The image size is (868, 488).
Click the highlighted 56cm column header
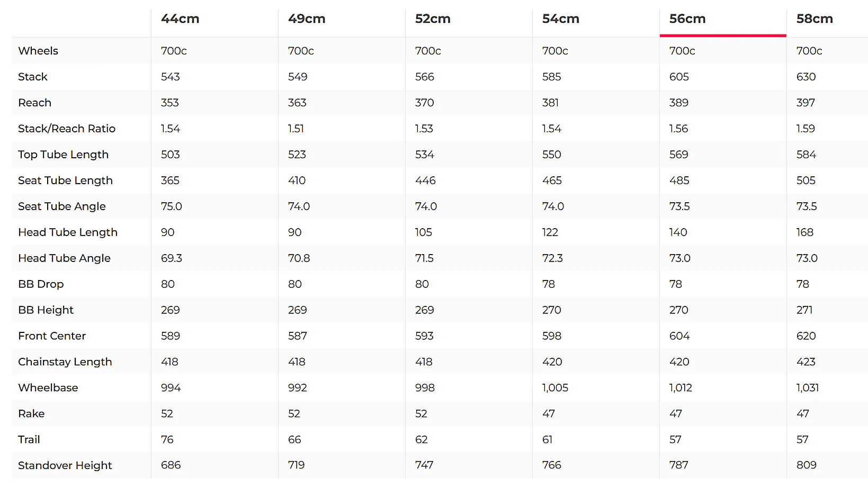pos(687,19)
